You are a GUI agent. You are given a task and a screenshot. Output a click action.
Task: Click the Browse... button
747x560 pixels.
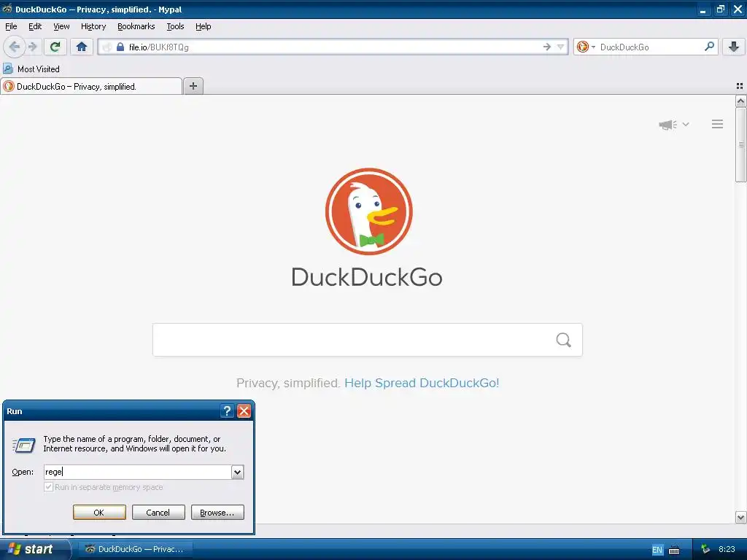[217, 513]
